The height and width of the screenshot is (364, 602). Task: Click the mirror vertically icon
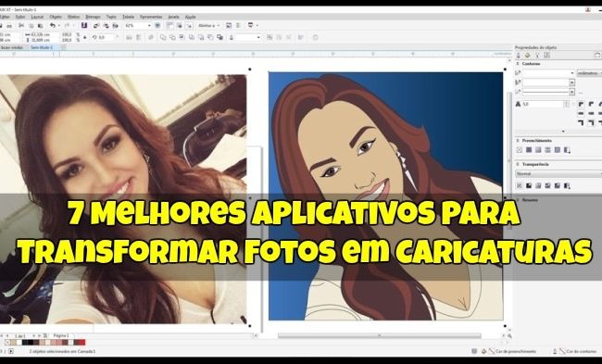(139, 37)
